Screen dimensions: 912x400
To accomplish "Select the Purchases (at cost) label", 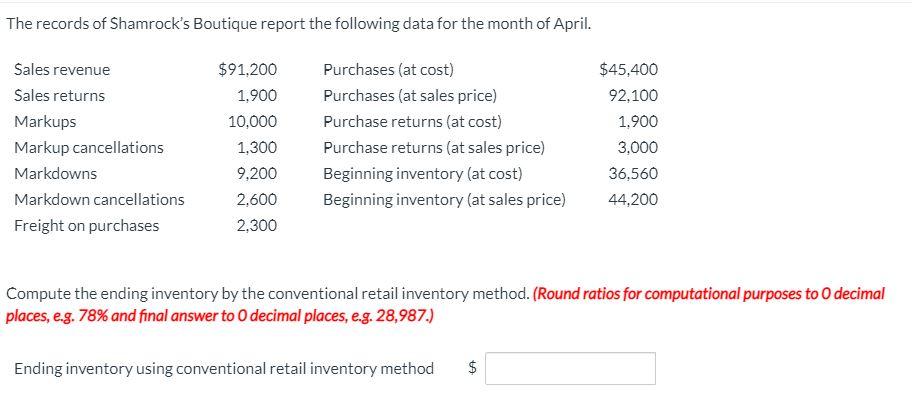I will [389, 70].
